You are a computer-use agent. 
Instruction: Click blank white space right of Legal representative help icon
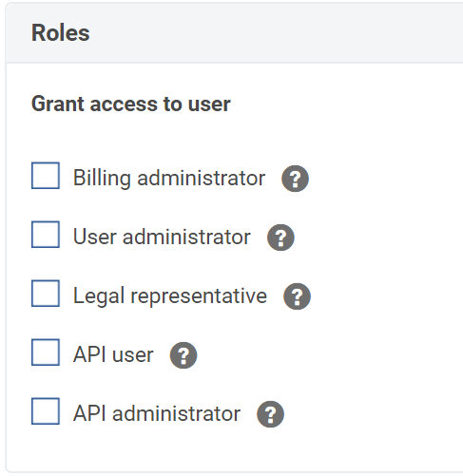click(x=387, y=296)
